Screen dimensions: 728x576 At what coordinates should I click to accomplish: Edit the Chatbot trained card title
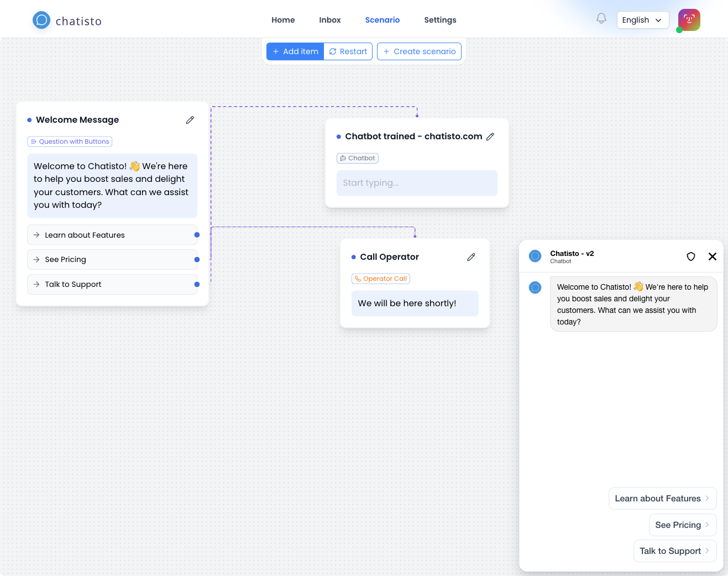[490, 137]
